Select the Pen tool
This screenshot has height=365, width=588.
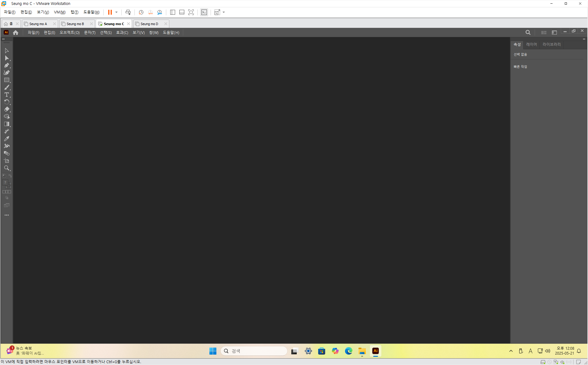(x=6, y=65)
